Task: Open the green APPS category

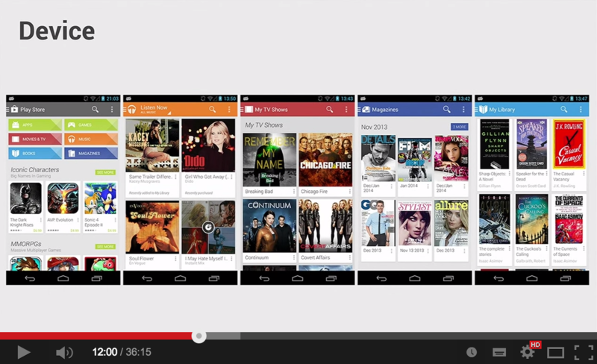Action: point(34,125)
